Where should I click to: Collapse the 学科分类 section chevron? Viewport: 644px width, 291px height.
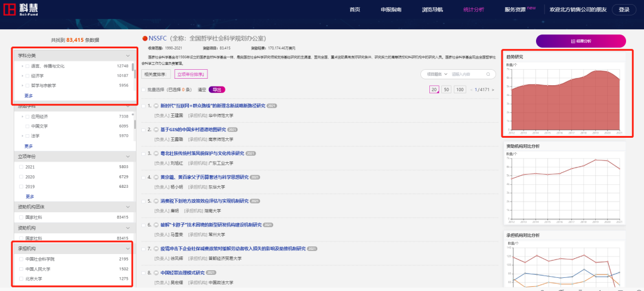(x=128, y=56)
